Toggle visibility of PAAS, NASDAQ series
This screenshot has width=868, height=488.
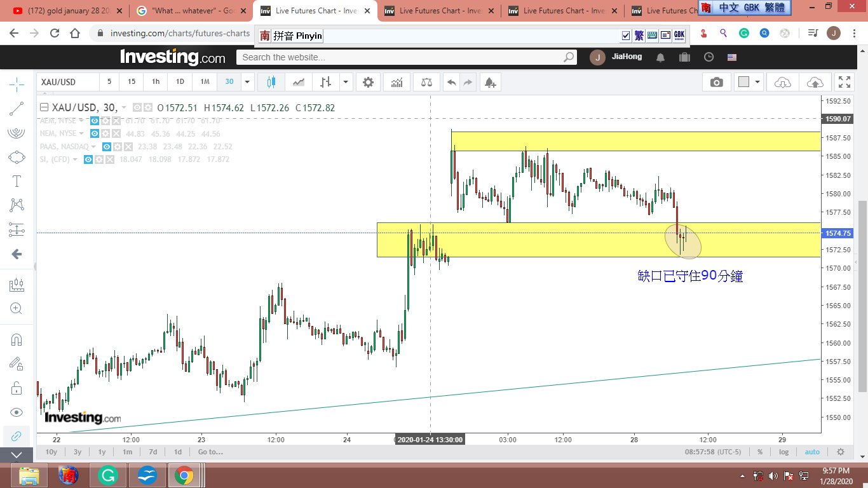pyautogui.click(x=107, y=146)
